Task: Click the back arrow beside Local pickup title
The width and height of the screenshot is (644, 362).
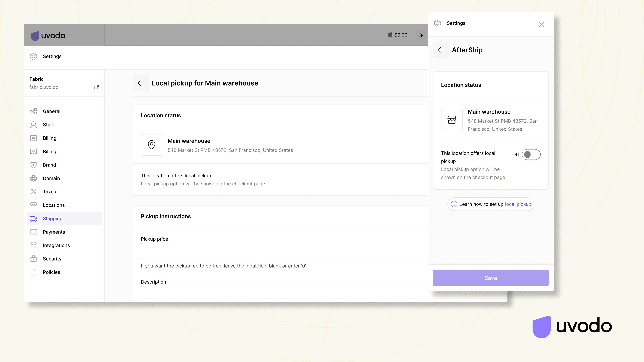Action: 141,83
